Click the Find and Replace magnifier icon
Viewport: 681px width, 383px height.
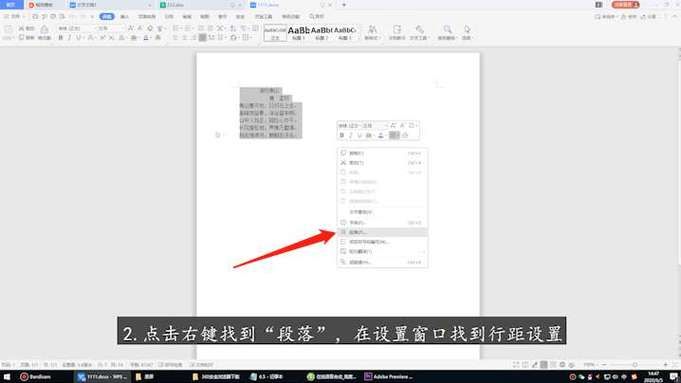[447, 30]
